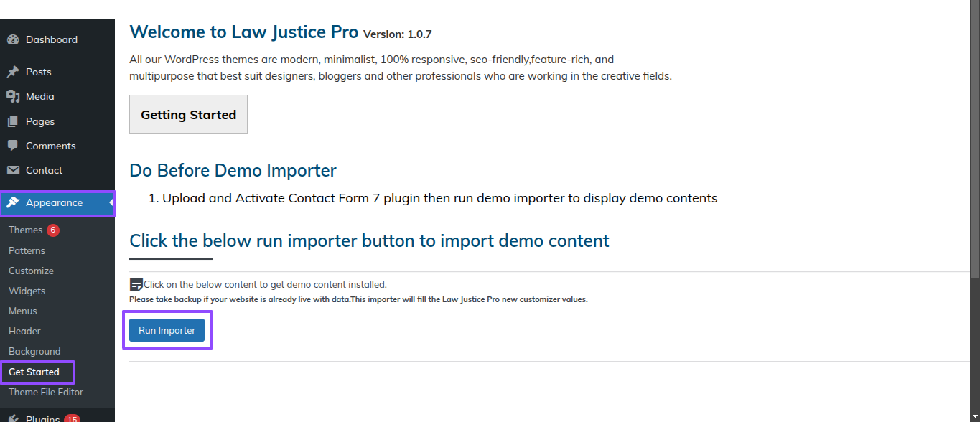The width and height of the screenshot is (980, 422).
Task: Click the note icon beside demo content text
Action: pos(136,285)
